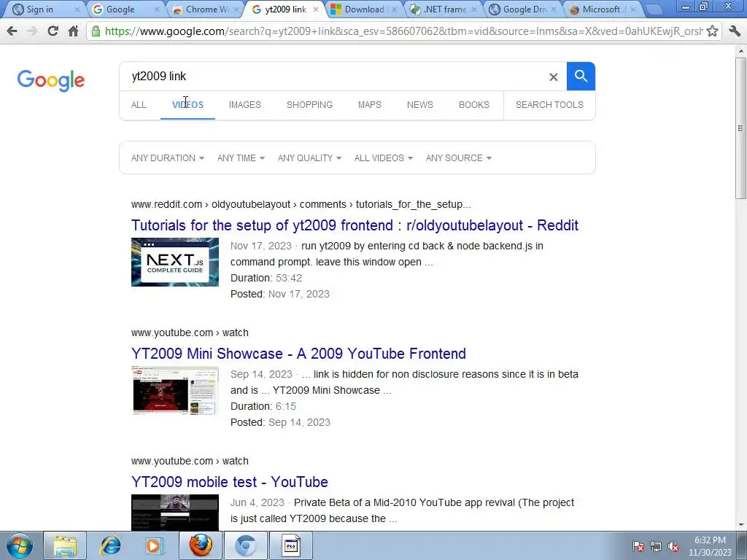
Task: Close the Download tab
Action: click(395, 9)
